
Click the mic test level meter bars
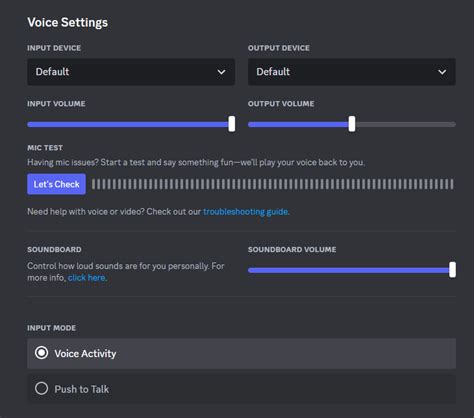tap(273, 184)
